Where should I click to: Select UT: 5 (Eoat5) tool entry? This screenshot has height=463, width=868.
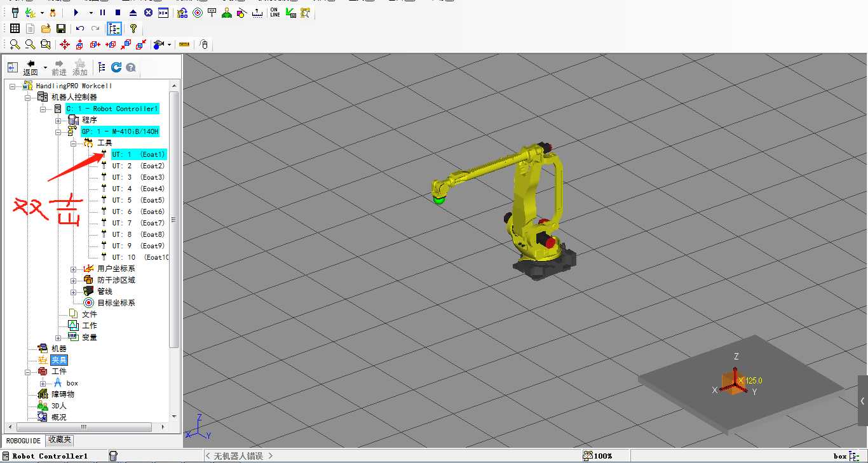click(x=139, y=200)
